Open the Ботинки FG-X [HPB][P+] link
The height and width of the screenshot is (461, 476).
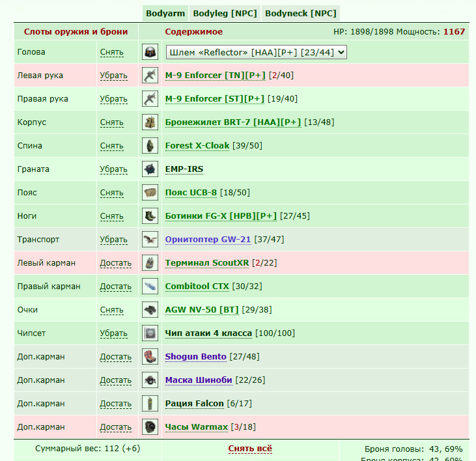coord(221,216)
